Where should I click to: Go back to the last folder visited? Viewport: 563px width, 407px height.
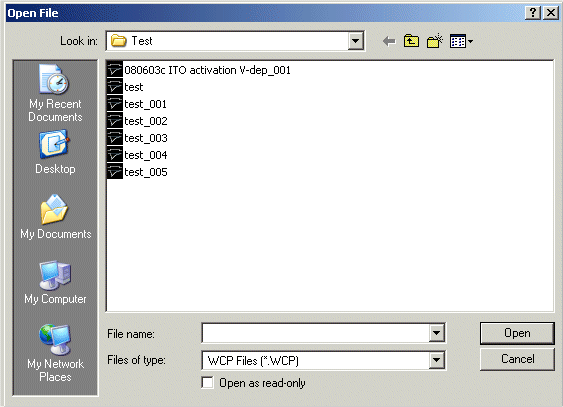tap(389, 41)
